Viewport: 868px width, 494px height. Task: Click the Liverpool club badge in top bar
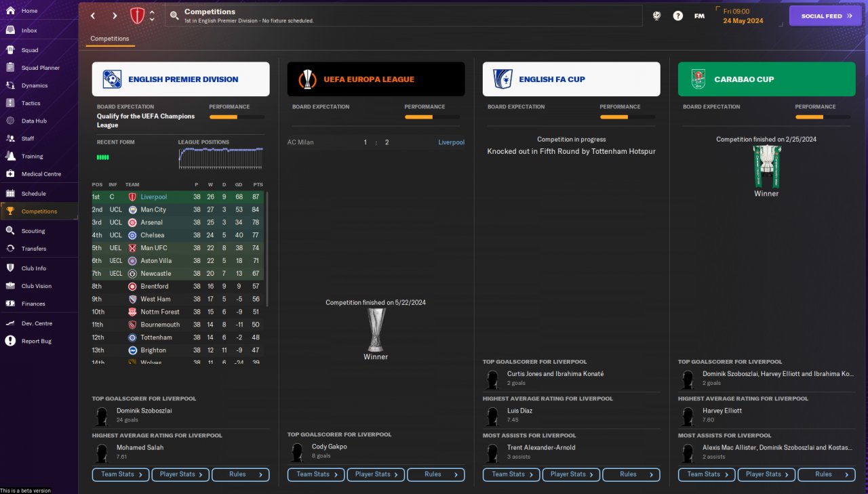(x=137, y=16)
